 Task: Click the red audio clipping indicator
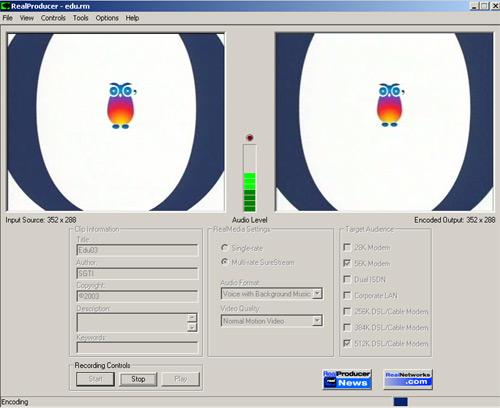tap(250, 138)
